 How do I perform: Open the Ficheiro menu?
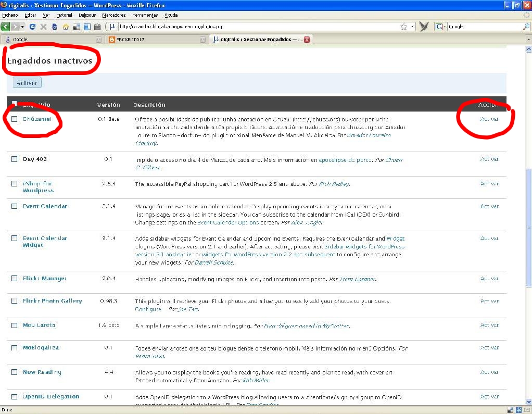coord(10,15)
